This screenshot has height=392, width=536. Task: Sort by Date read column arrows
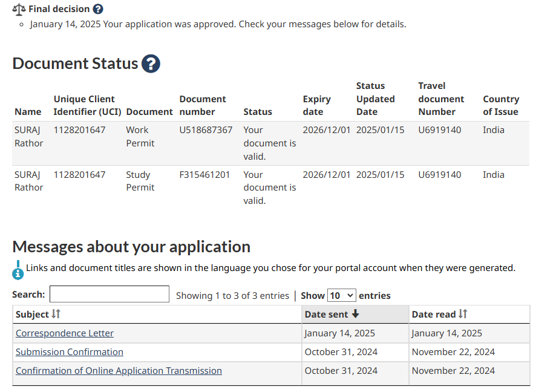click(x=463, y=314)
